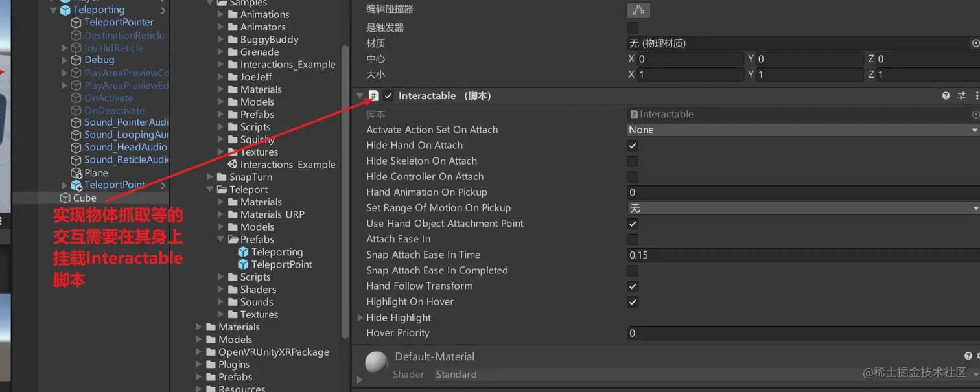This screenshot has height=392, width=980.
Task: Click Snap Attach Ease In Time field
Action: tap(803, 255)
